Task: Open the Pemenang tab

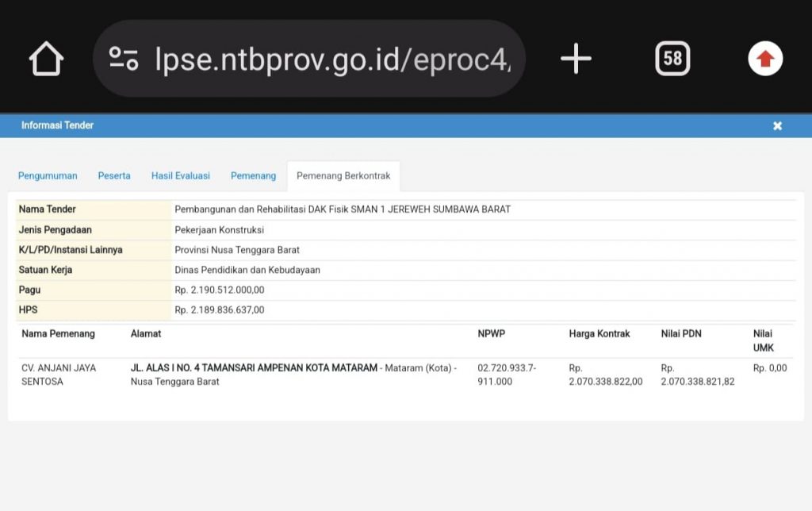Action: [253, 175]
